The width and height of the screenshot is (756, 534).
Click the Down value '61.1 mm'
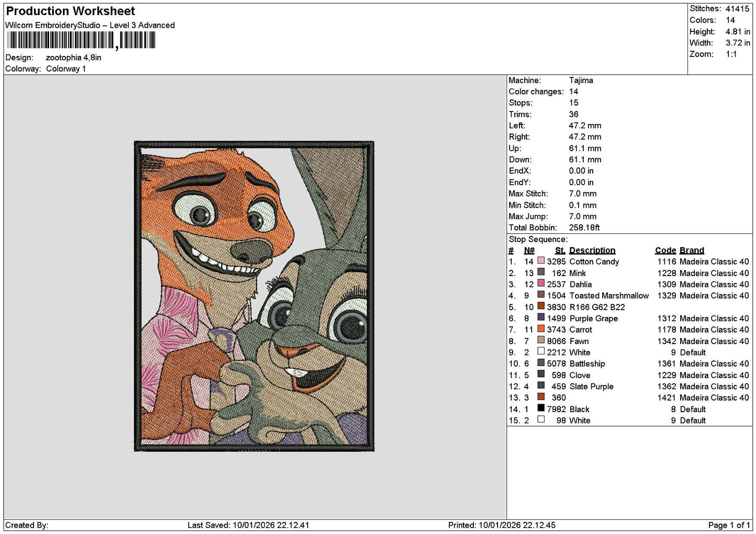pos(585,160)
